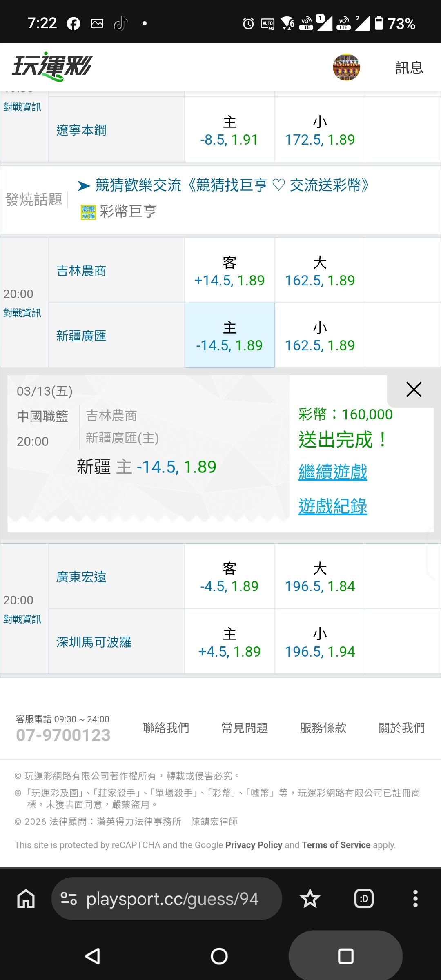Open the browser tab switcher
This screenshot has height=980, width=441.
[364, 899]
